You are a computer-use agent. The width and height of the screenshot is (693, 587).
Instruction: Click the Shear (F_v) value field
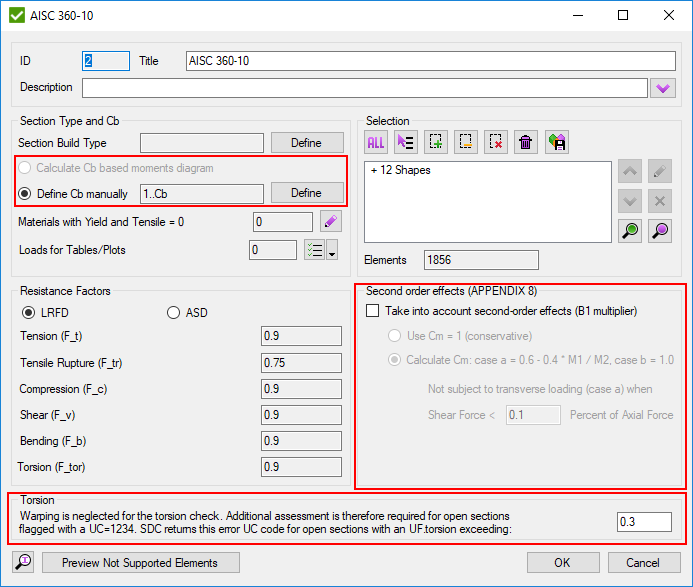[301, 415]
